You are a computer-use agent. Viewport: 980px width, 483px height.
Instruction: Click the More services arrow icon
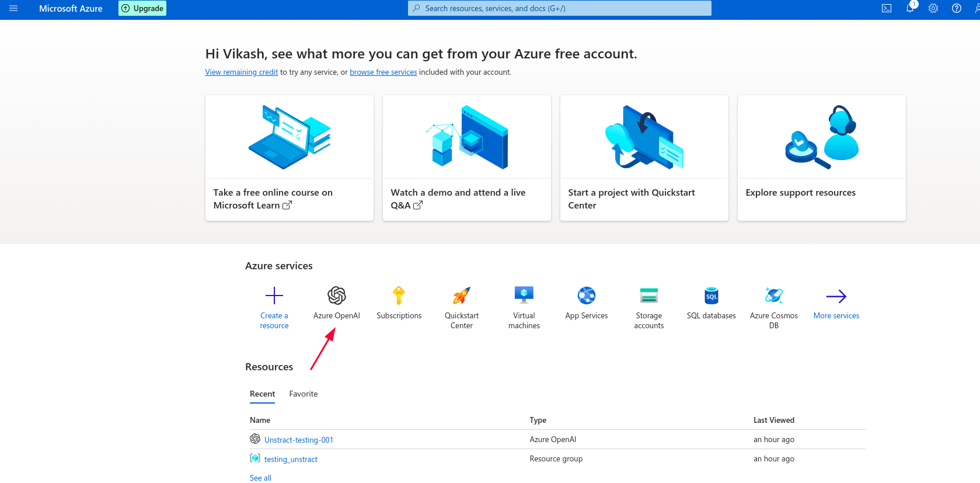(836, 296)
